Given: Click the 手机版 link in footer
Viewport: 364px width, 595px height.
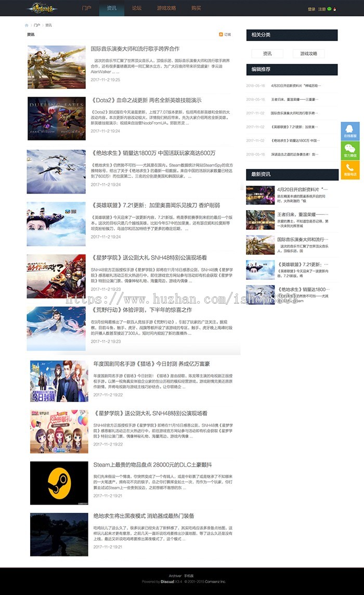Looking at the screenshot, I should [189, 576].
